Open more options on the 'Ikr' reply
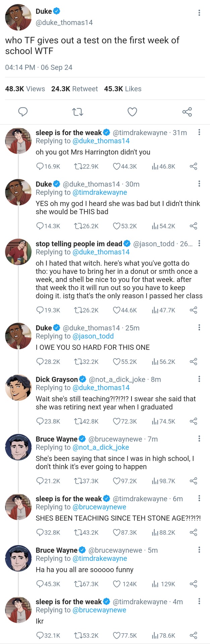210x644 pixels. pyautogui.click(x=199, y=601)
